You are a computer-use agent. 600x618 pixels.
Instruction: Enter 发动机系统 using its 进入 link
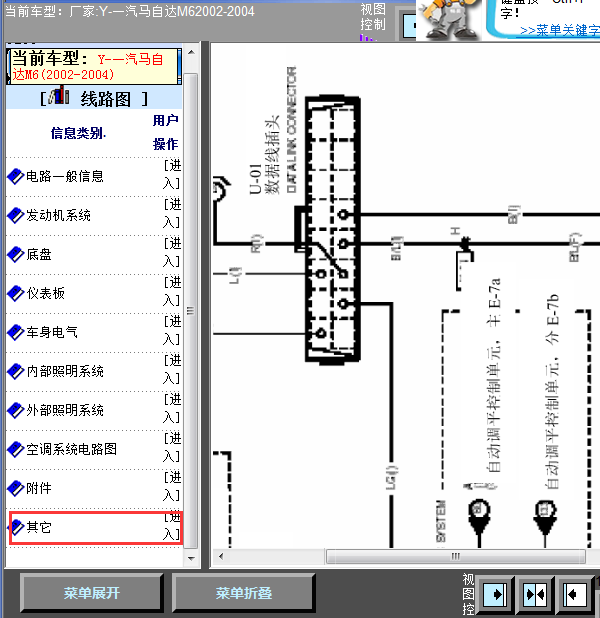(172, 213)
